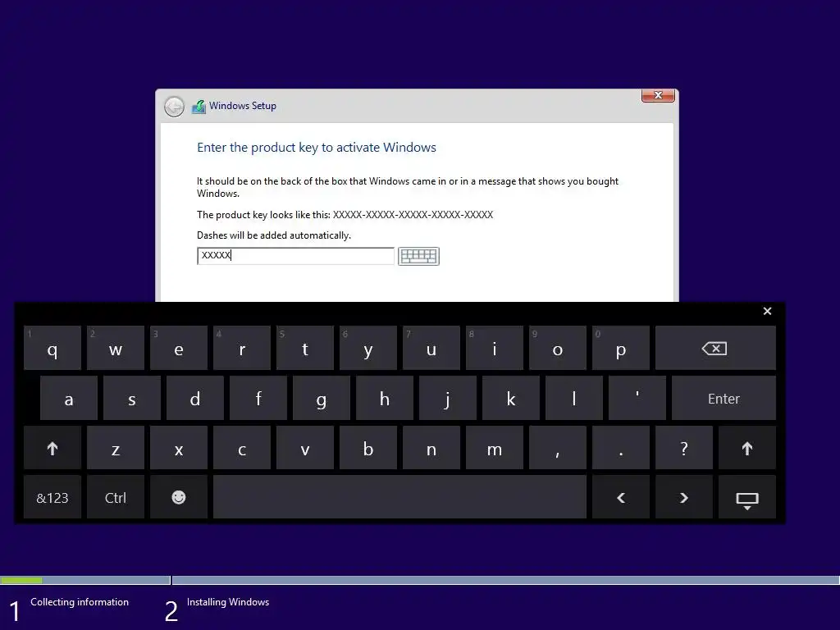Tap the apostrophe key
Image resolution: width=840 pixels, height=630 pixels.
[x=637, y=398]
